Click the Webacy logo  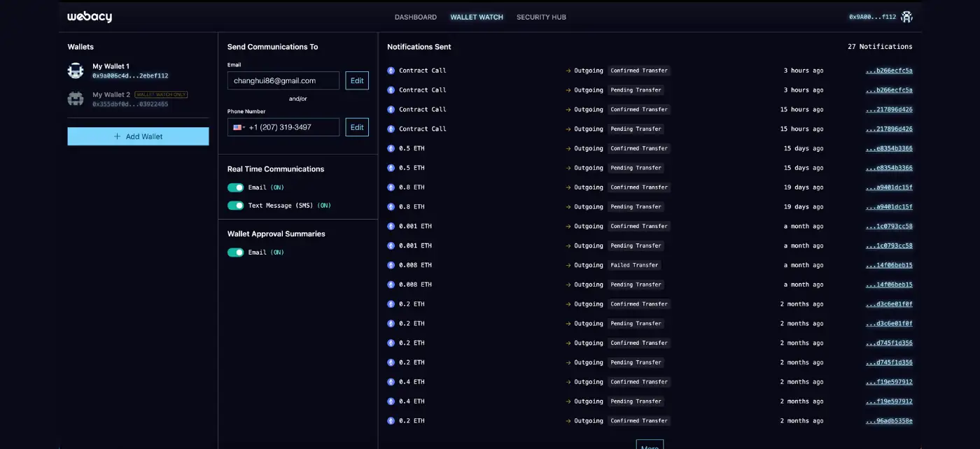click(90, 17)
